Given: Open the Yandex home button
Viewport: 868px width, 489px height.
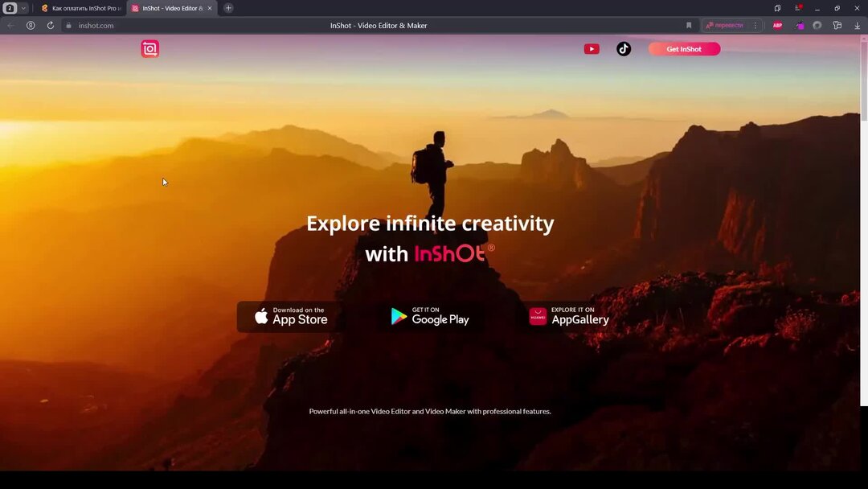Looking at the screenshot, I should coord(31,26).
